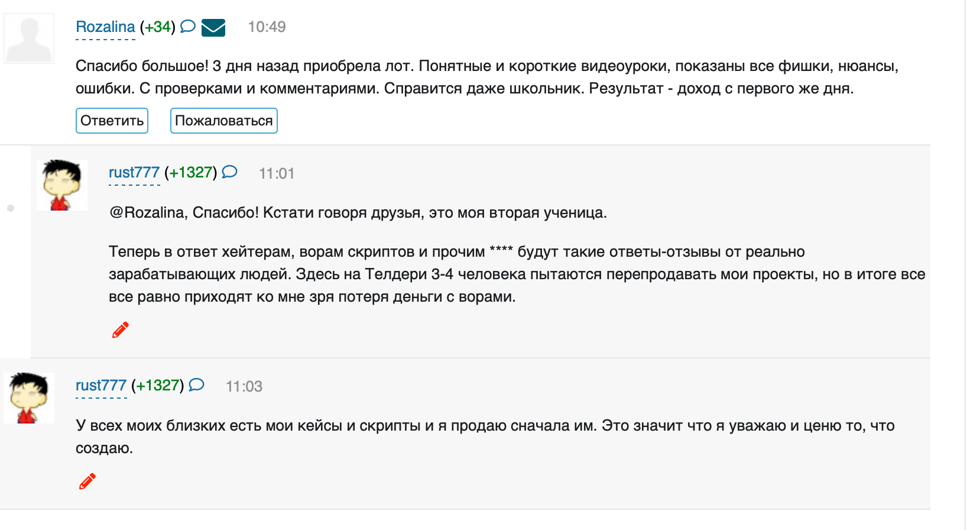Open Rozalina's profile link
Viewport: 980px width, 530px height.
105,27
